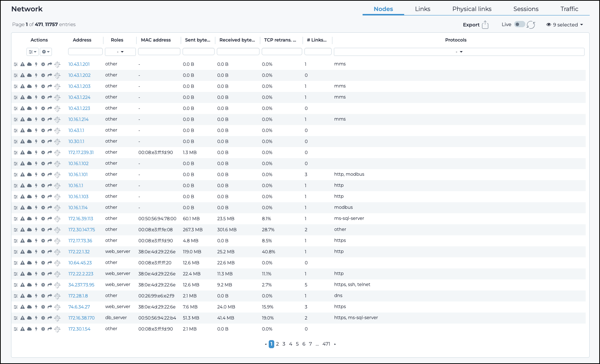
Task: Click the next page arrow in pagination
Action: [x=335, y=344]
